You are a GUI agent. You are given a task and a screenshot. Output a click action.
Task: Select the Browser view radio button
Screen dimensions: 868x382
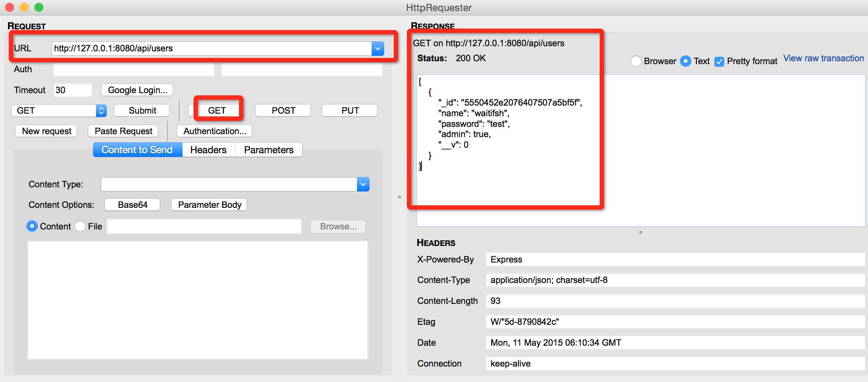coord(636,61)
